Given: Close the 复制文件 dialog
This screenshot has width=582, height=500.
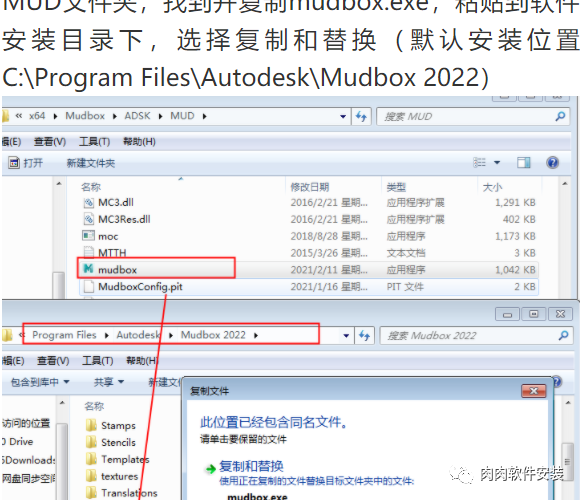Looking at the screenshot, I should (534, 391).
